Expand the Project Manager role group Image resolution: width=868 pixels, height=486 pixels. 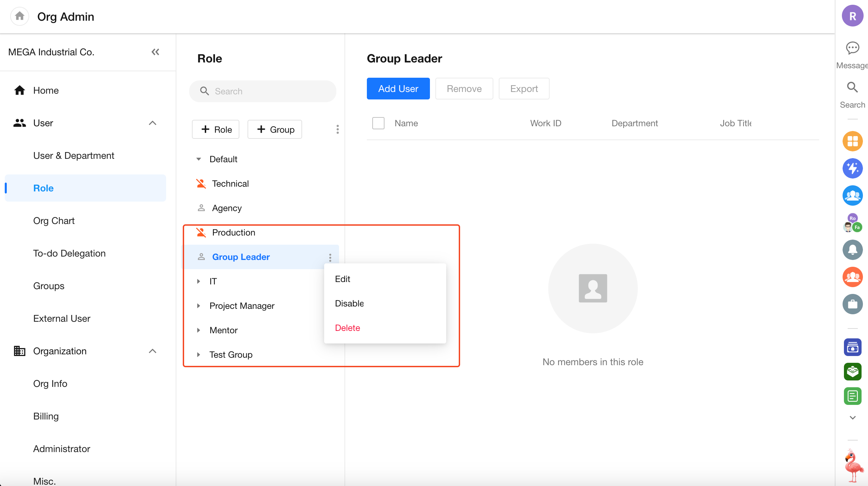pos(199,306)
